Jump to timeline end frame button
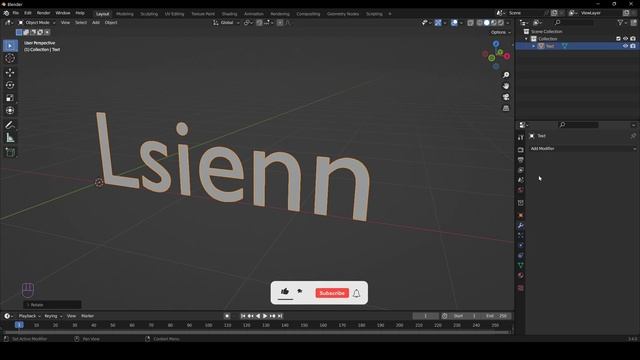 [280, 316]
